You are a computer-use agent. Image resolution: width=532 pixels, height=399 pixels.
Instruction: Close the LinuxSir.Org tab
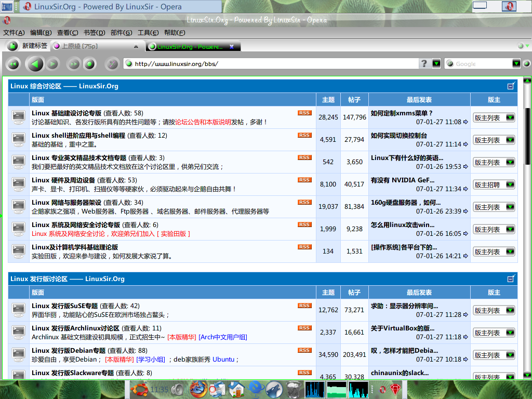[x=231, y=46]
